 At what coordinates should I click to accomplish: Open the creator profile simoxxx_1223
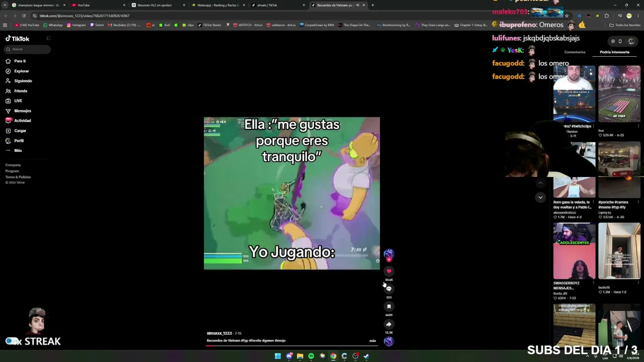click(x=219, y=333)
